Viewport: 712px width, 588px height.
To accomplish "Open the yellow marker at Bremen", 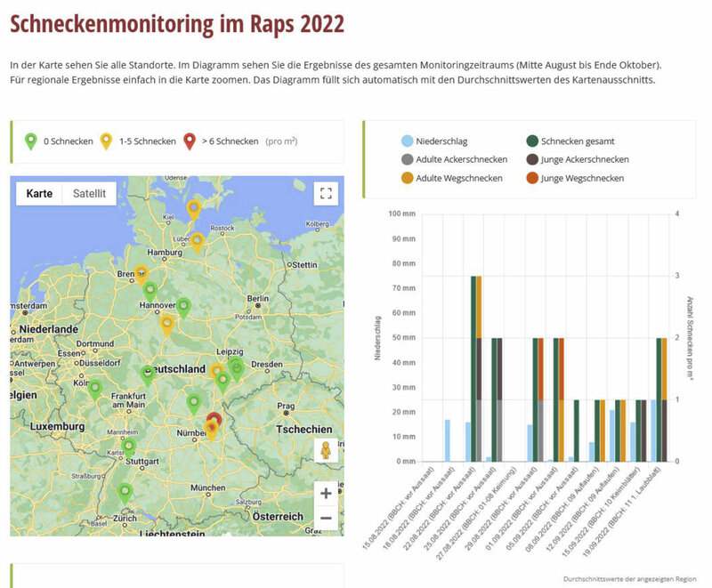I will (142, 275).
